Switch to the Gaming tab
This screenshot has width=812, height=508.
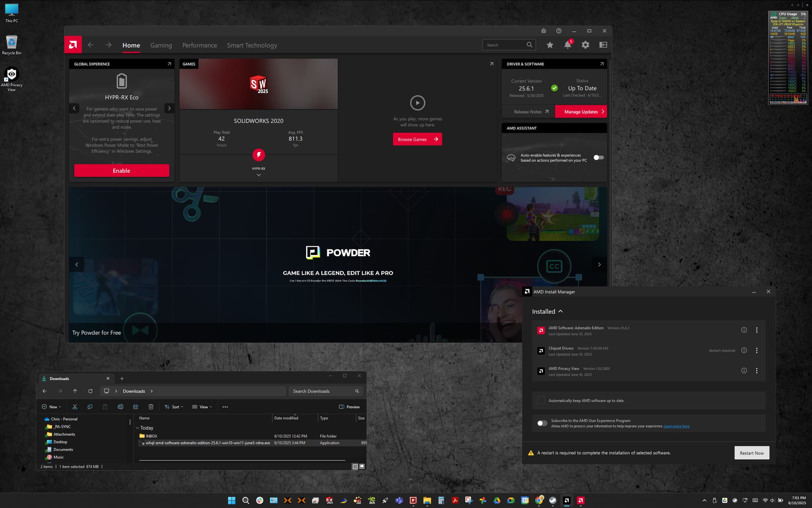tap(161, 45)
